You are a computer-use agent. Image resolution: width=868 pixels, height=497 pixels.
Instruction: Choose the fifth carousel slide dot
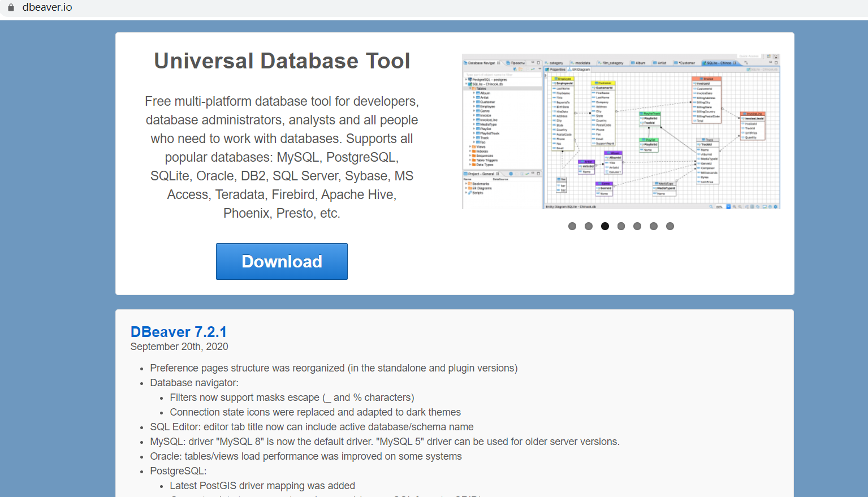(x=637, y=226)
